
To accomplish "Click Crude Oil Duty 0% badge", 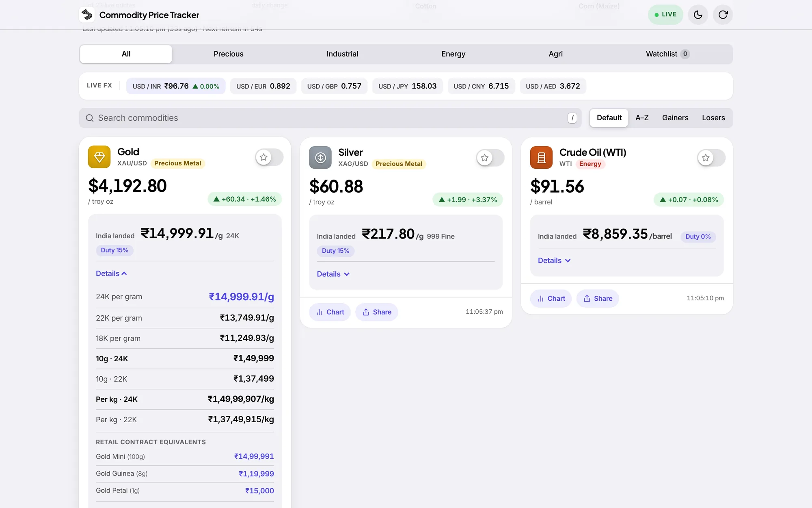I will tap(698, 237).
